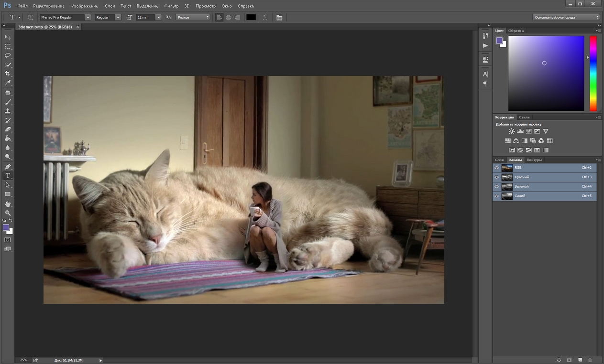The image size is (604, 364).
Task: Click the black text color swatch
Action: pos(251,17)
